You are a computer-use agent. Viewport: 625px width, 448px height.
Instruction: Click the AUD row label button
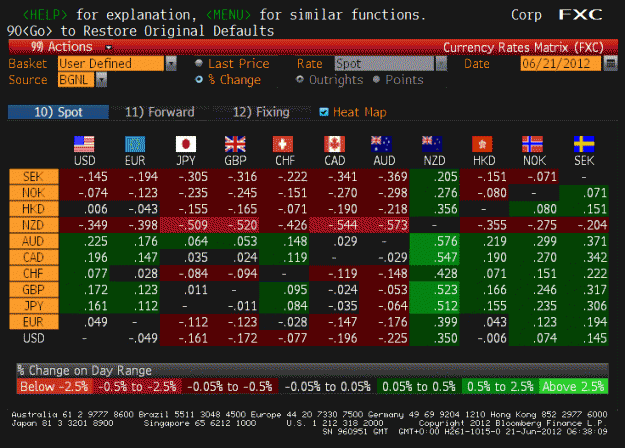34,241
